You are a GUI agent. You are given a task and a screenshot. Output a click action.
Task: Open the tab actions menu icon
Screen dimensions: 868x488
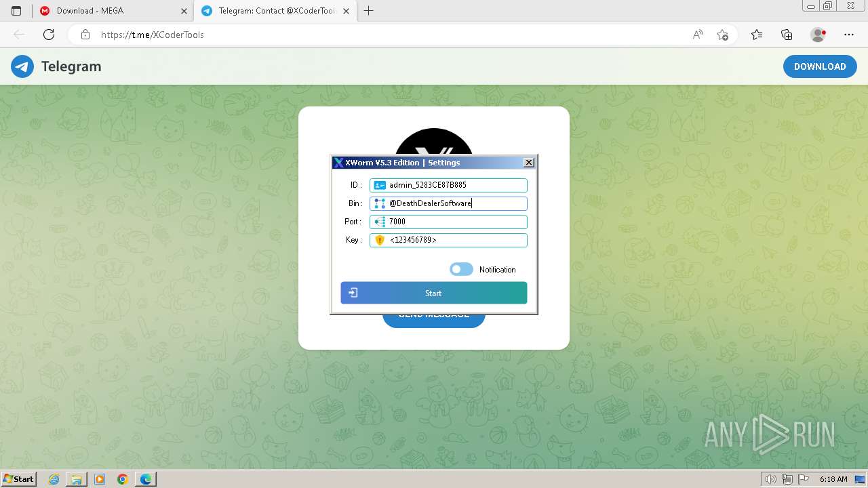(16, 11)
